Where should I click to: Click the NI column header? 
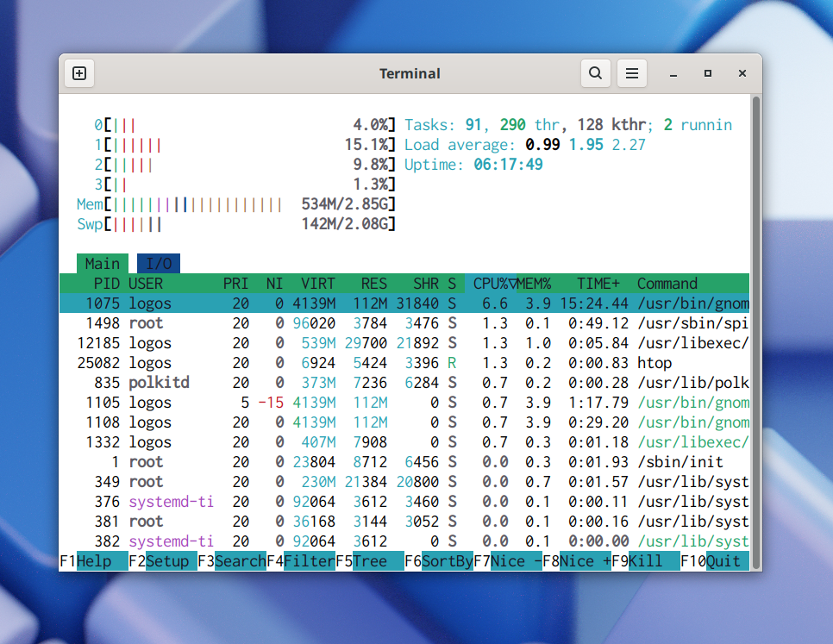(x=275, y=284)
